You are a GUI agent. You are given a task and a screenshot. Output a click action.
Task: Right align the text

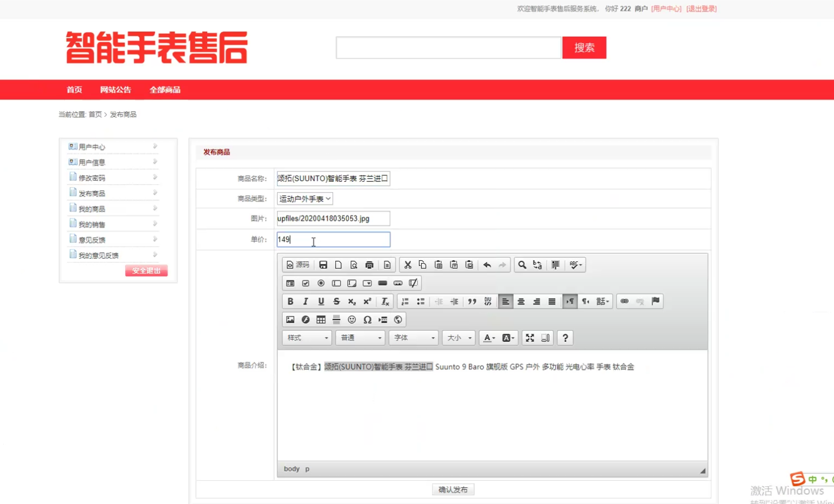[536, 301]
